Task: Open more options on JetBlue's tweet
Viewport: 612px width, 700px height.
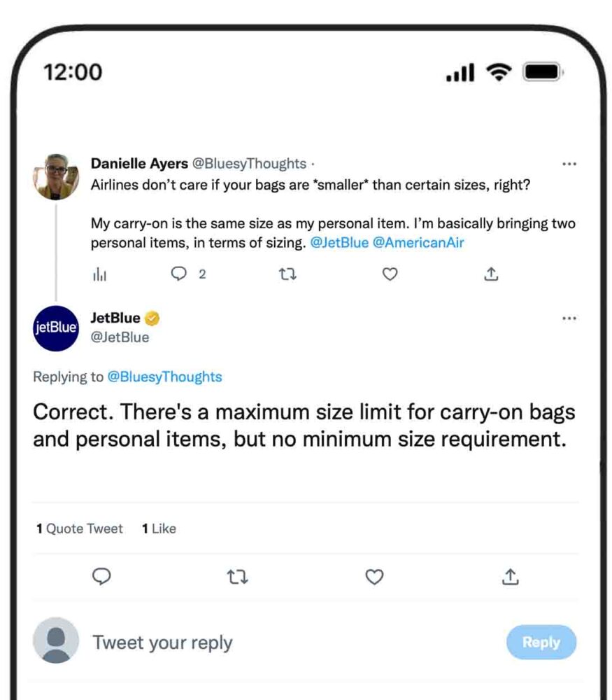Action: pyautogui.click(x=569, y=318)
